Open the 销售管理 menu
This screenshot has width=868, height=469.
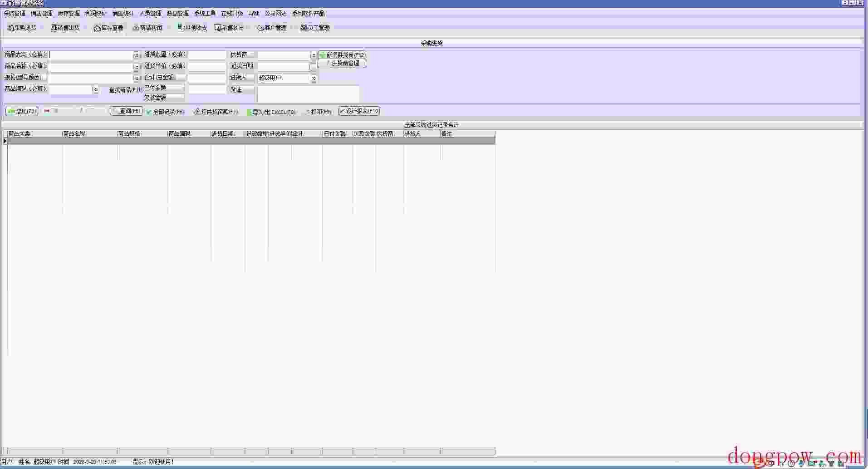click(42, 14)
